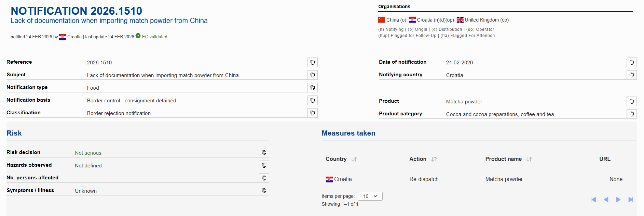This screenshot has width=644, height=216.
Task: Click the Unknown symptoms value
Action: click(x=86, y=191)
